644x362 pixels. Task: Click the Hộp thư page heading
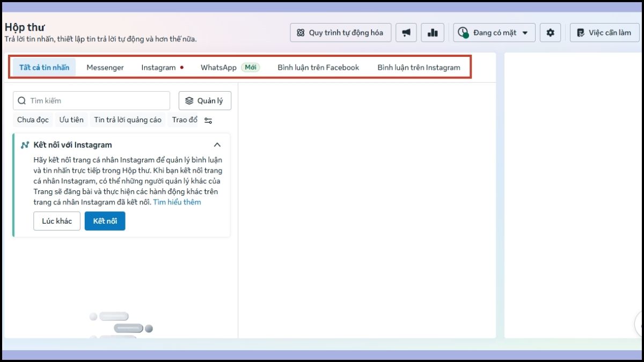25,27
